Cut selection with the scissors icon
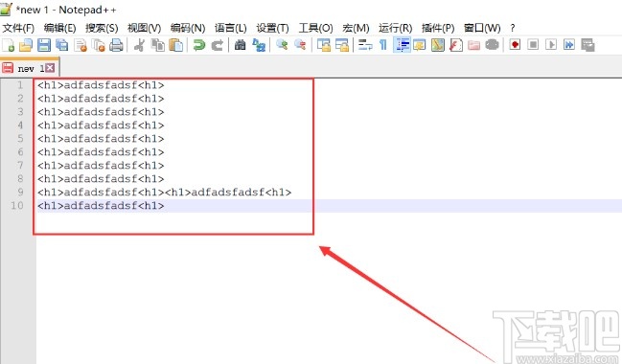 click(x=139, y=45)
